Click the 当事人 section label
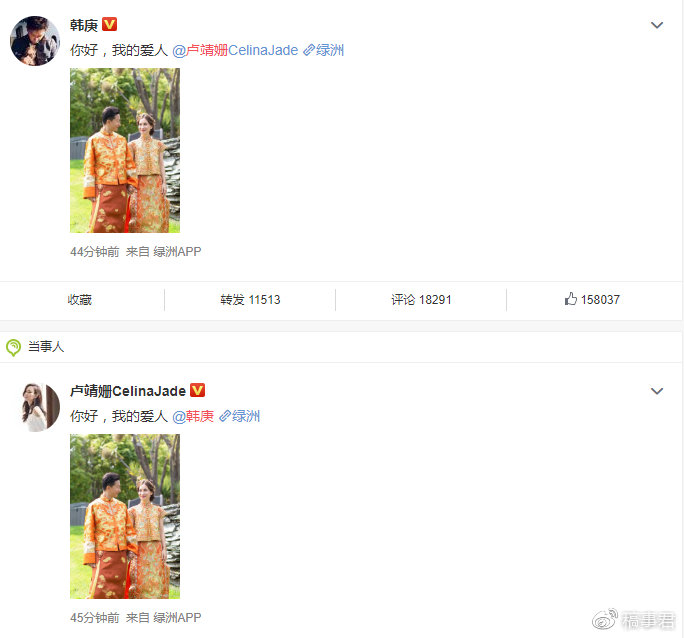The height and width of the screenshot is (638, 684). pos(46,347)
